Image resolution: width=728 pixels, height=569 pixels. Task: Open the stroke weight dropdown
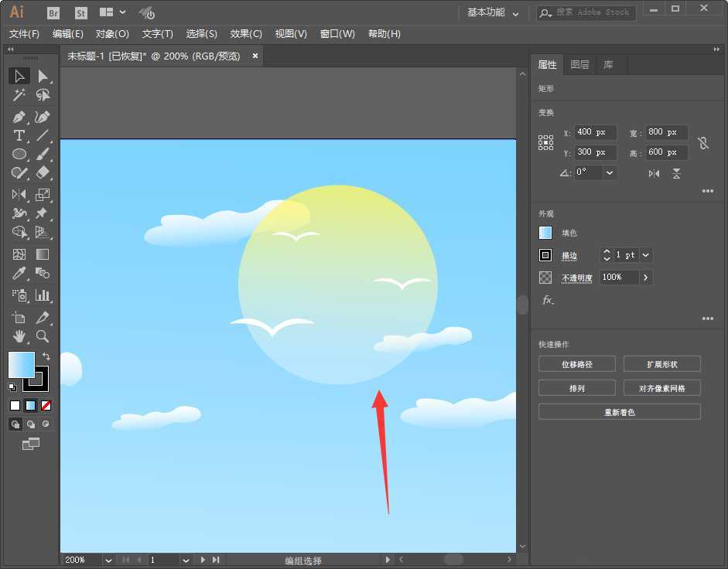[646, 254]
